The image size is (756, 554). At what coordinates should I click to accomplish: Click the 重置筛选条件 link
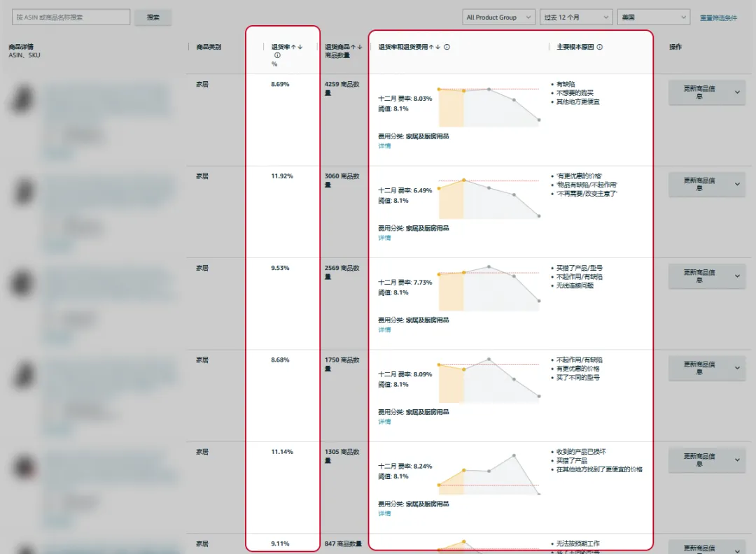coord(718,18)
